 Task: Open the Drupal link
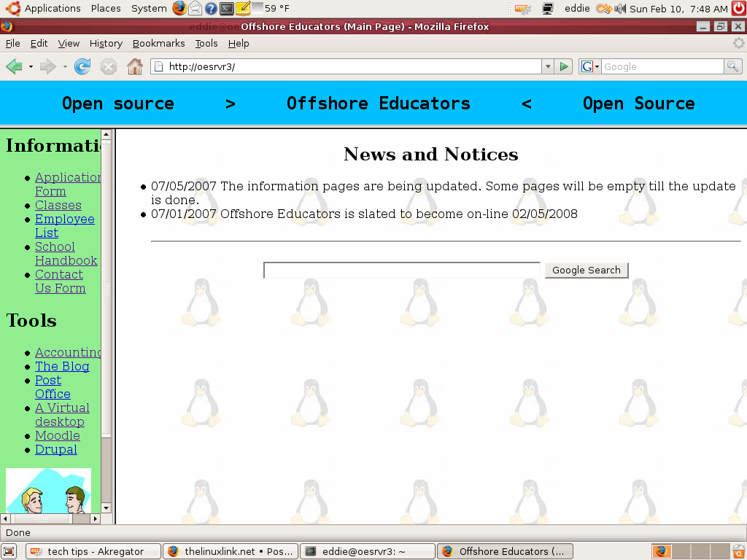pos(56,449)
